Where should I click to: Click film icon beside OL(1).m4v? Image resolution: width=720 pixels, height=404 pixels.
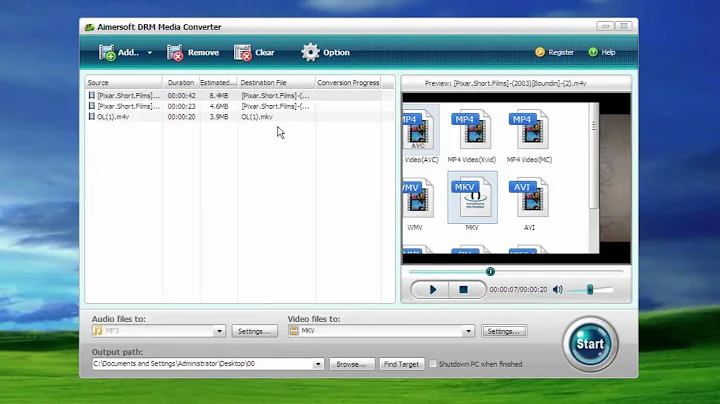[91, 117]
